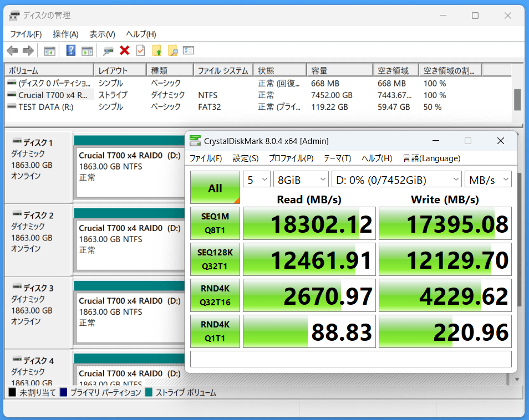Sort by レイアウト column header
The image size is (529, 420).
pyautogui.click(x=120, y=70)
